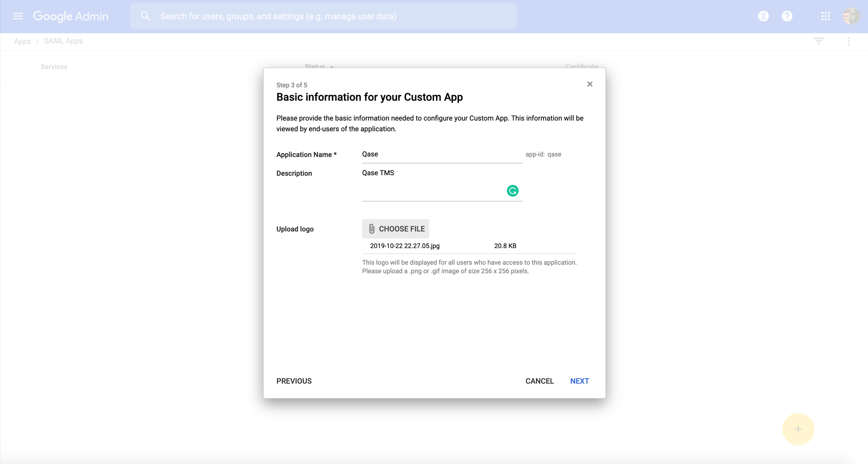Screen dimensions: 868x464
Task: Open the Google apps grid
Action: [x=825, y=16]
